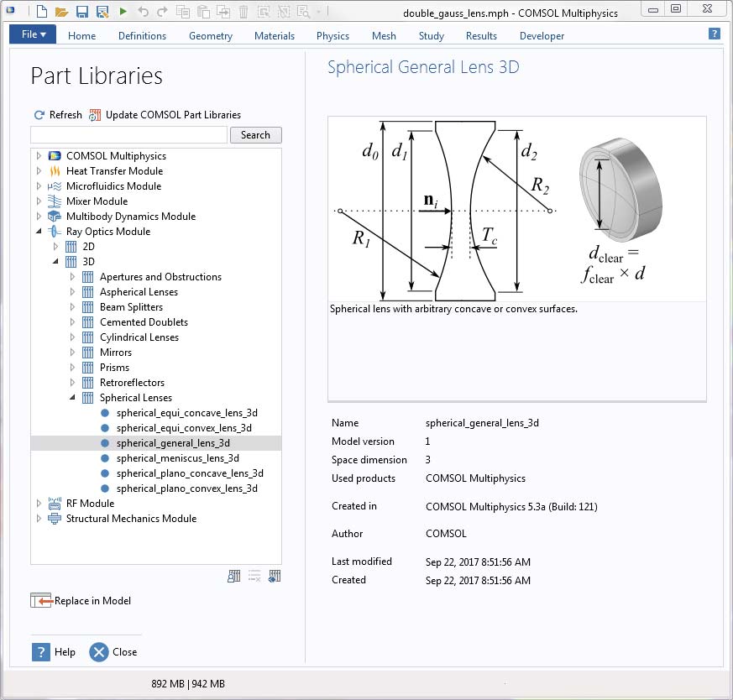Click the Search button
733x700 pixels.
tap(255, 135)
